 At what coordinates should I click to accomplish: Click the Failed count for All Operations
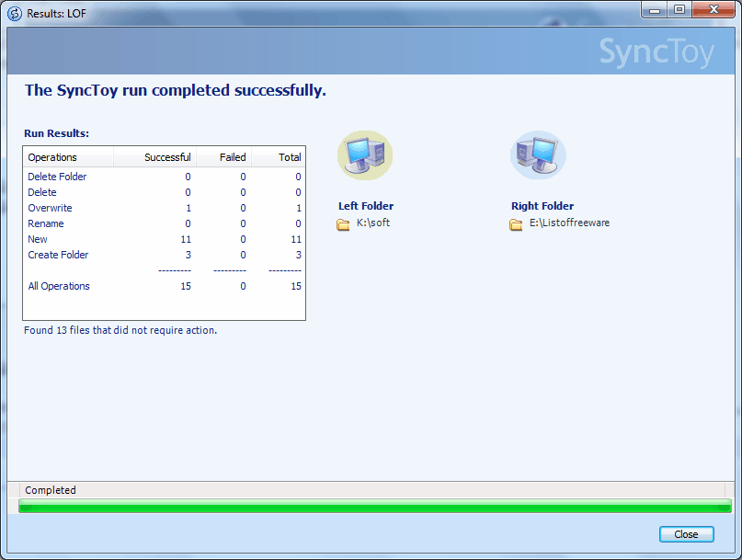[244, 286]
